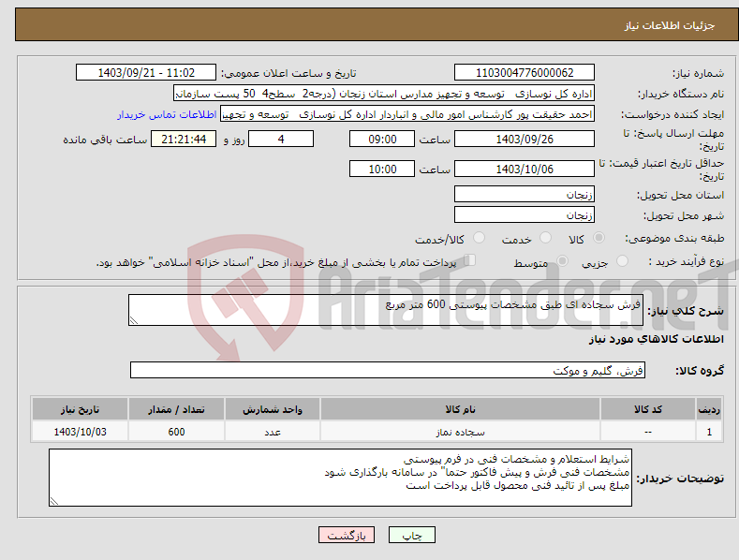Click the remaining time field 21:21:44
The image size is (739, 560).
pos(184,139)
